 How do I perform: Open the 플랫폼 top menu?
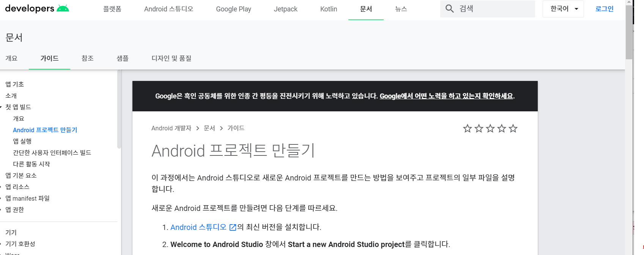click(112, 9)
